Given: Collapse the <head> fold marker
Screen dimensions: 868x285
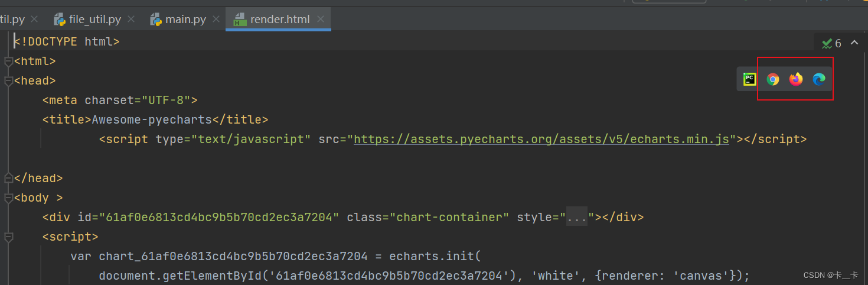Looking at the screenshot, I should [8, 81].
